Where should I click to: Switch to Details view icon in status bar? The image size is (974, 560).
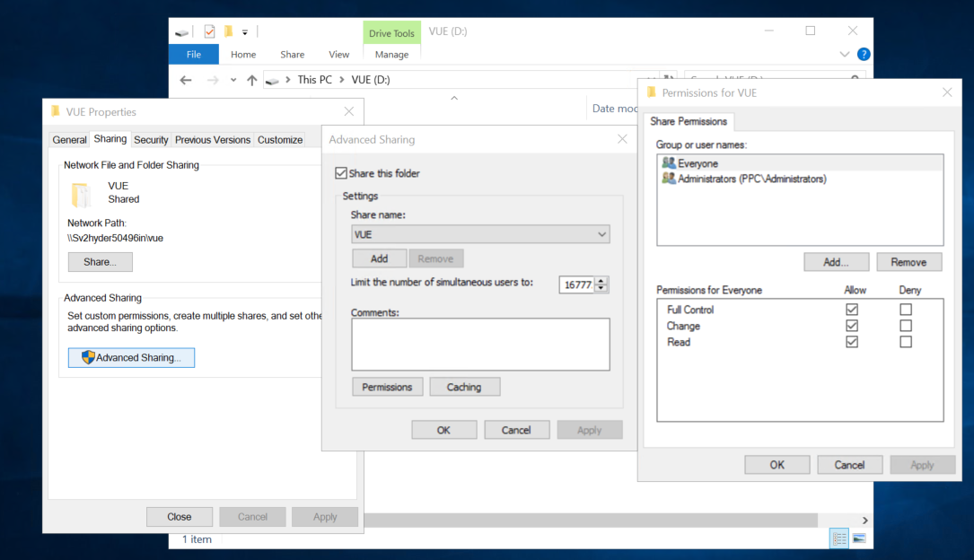(839, 538)
